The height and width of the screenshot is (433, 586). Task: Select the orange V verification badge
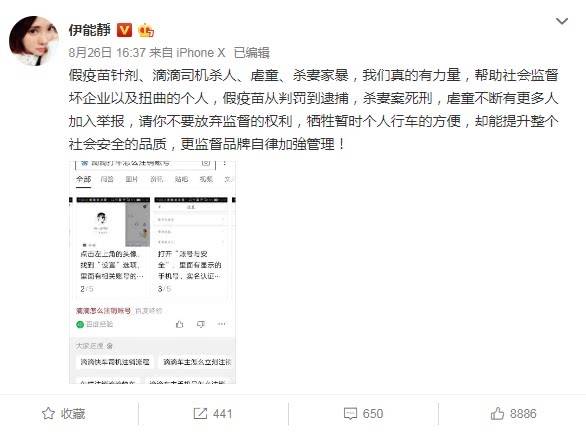coord(124,30)
